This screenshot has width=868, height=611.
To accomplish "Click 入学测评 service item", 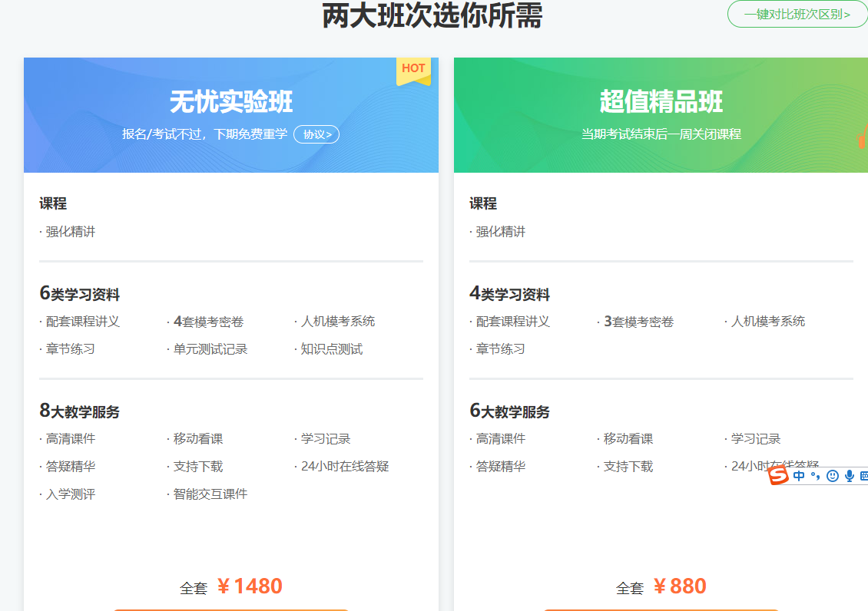I will (x=70, y=494).
